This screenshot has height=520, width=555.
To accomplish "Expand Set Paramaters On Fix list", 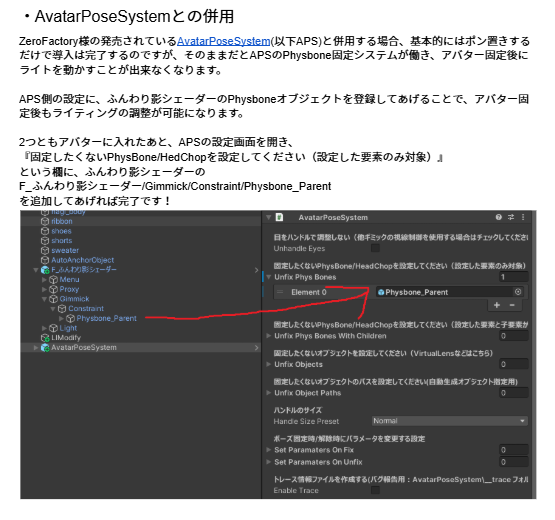I will click(x=269, y=450).
